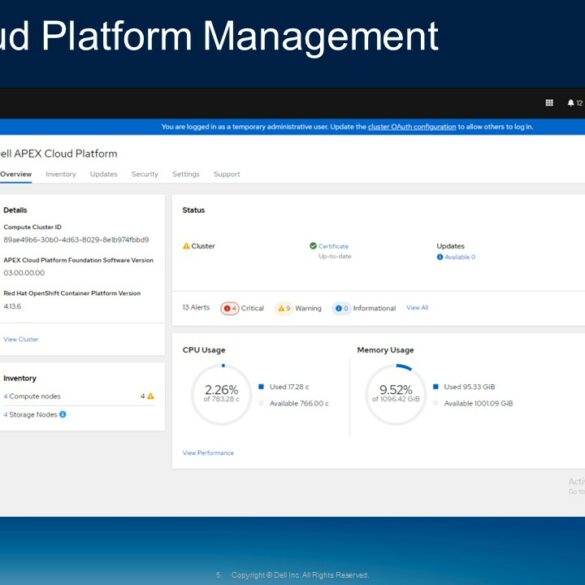Click the CPU Usage donut chart
This screenshot has height=585, width=585.
click(222, 394)
